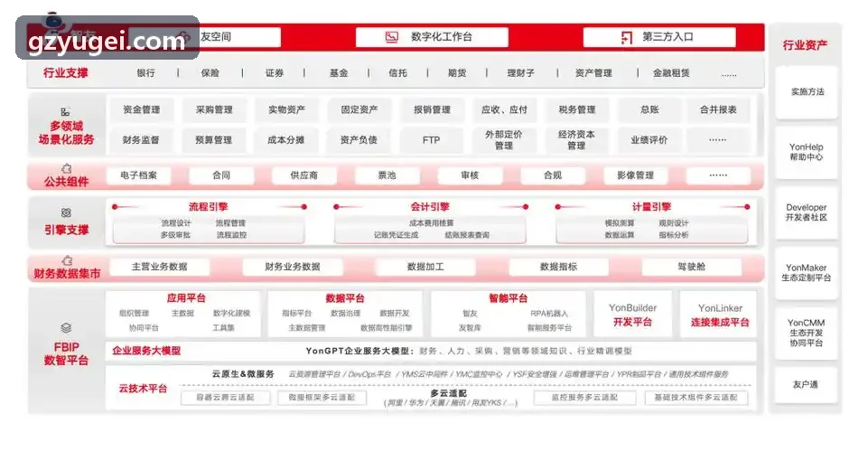Image resolution: width=868 pixels, height=452 pixels.
Task: Select the 数据指标 box
Action: pos(558,267)
